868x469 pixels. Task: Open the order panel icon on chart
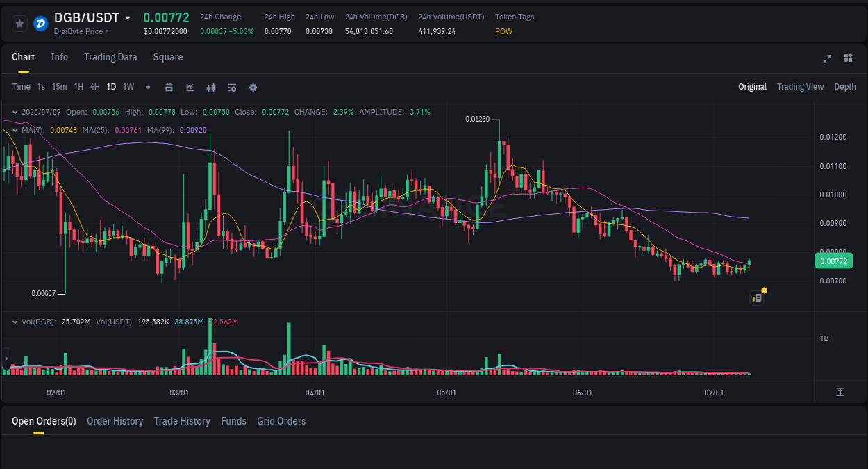coord(757,297)
